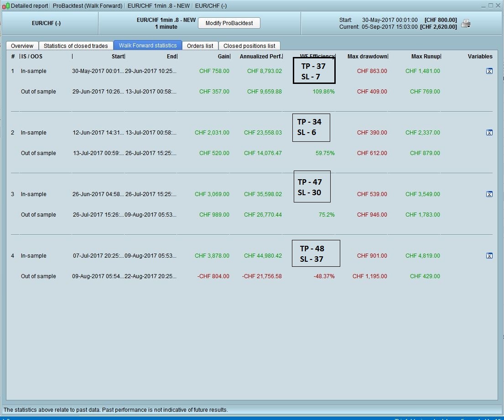This screenshot has width=504, height=420.
Task: Sort by the Gain column header
Action: click(223, 56)
